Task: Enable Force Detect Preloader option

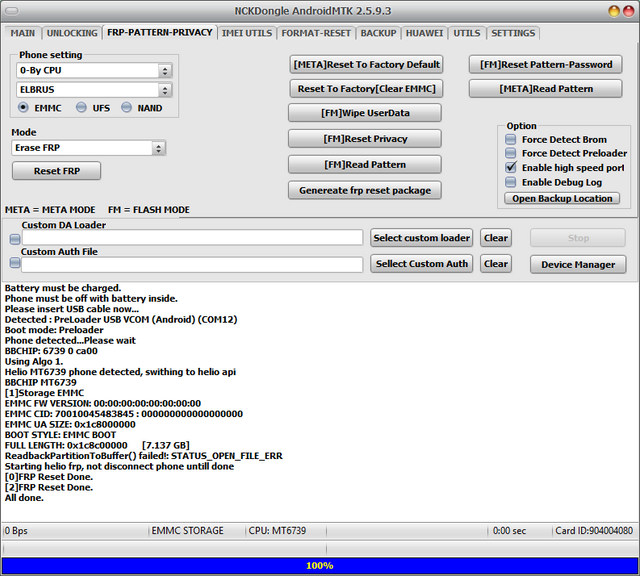Action: 511,153
